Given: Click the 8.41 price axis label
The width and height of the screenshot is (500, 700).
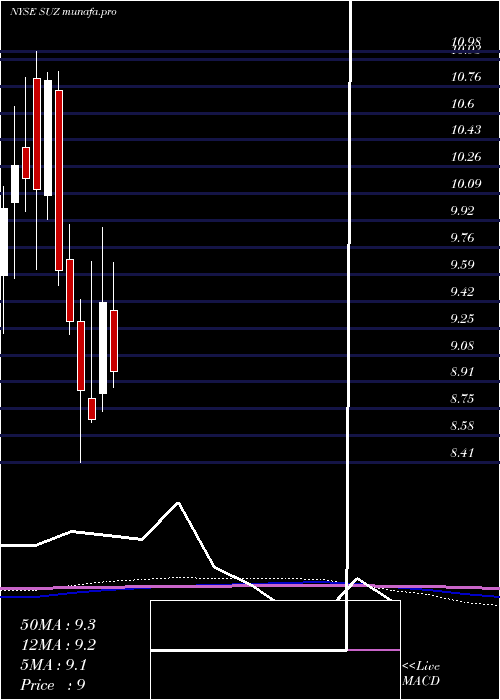Looking at the screenshot, I should tap(462, 453).
